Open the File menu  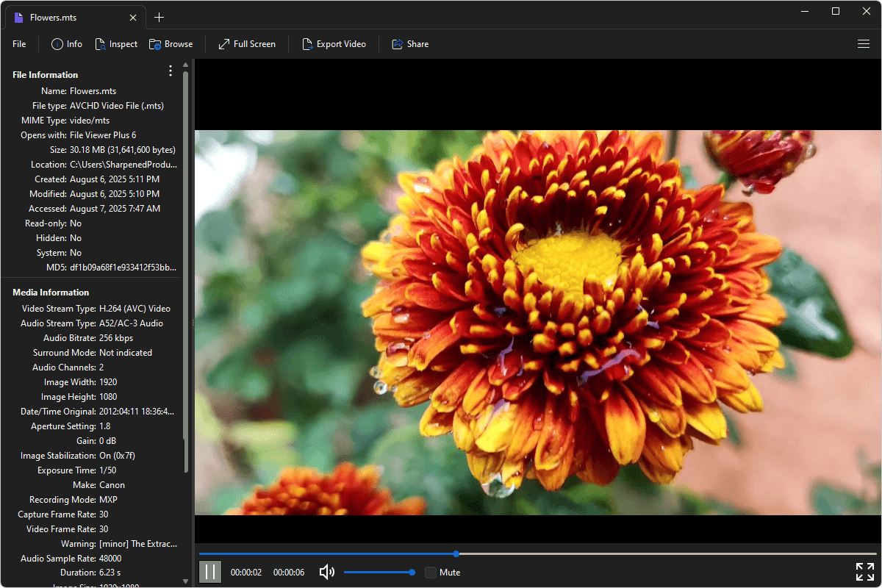pyautogui.click(x=19, y=44)
